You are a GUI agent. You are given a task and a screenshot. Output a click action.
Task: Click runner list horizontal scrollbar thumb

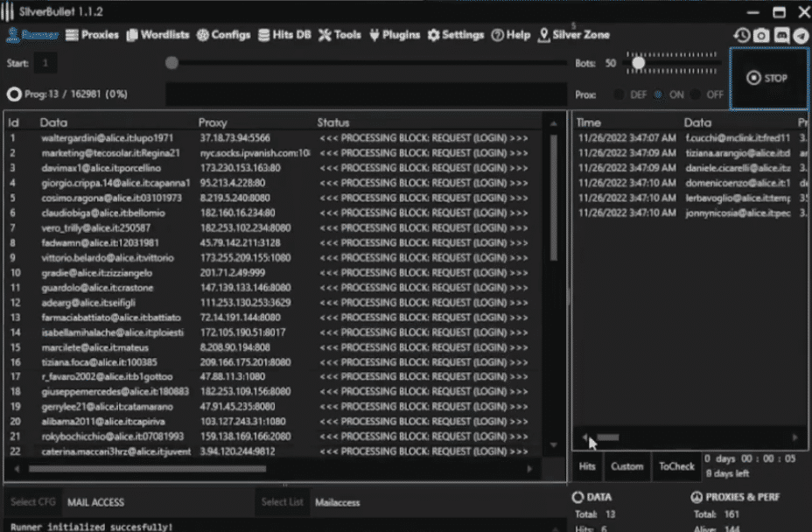148,469
